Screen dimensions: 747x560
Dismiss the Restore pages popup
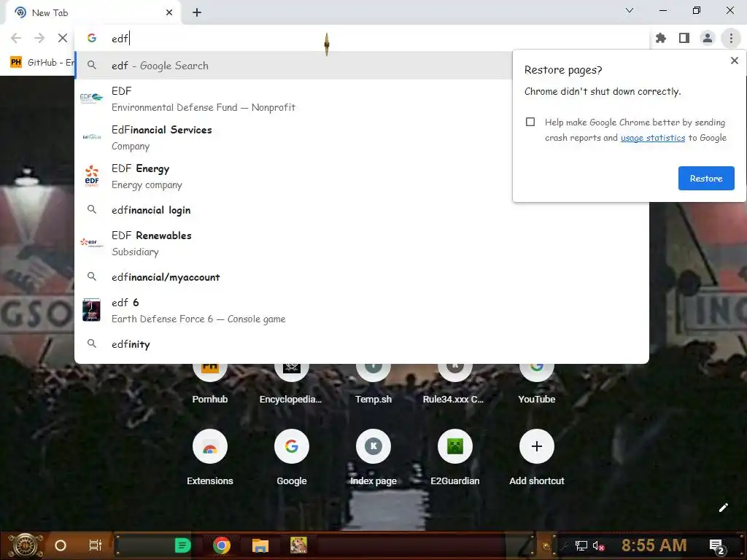734,61
